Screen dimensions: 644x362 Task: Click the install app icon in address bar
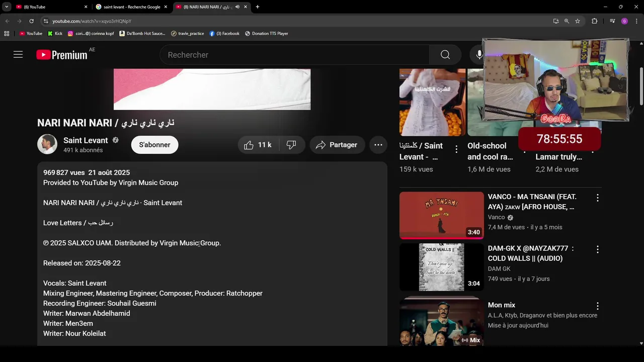[555, 21]
